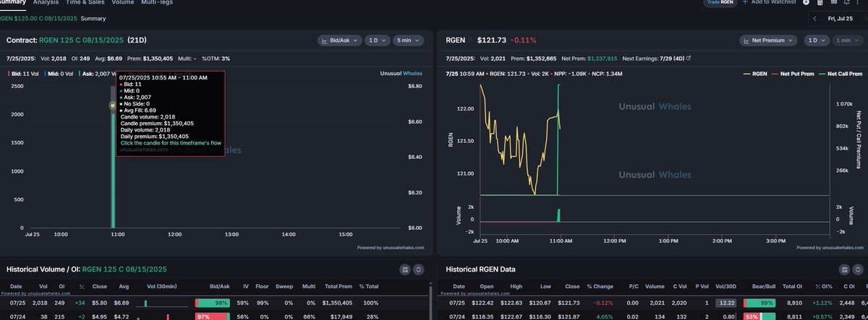Open the Multi-legs tab
The width and height of the screenshot is (868, 320).
(157, 2)
